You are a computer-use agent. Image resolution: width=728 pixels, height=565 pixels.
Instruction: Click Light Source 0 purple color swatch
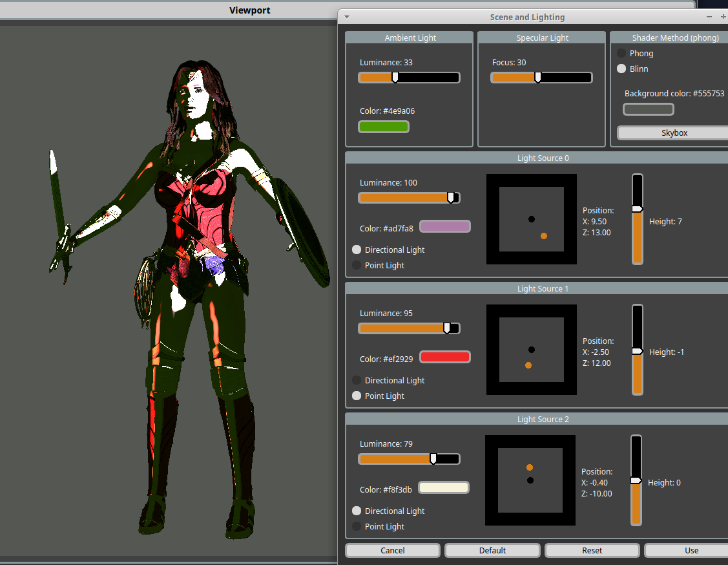click(x=444, y=226)
